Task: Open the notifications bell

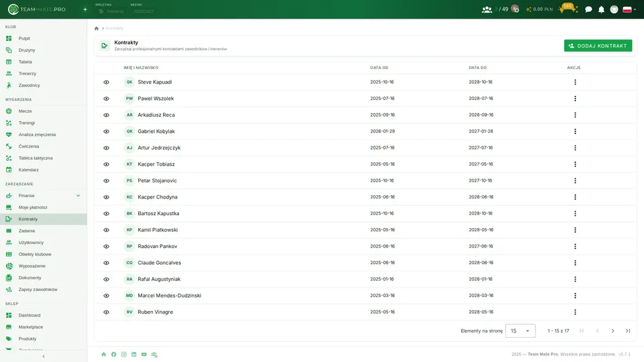Action: (601, 9)
